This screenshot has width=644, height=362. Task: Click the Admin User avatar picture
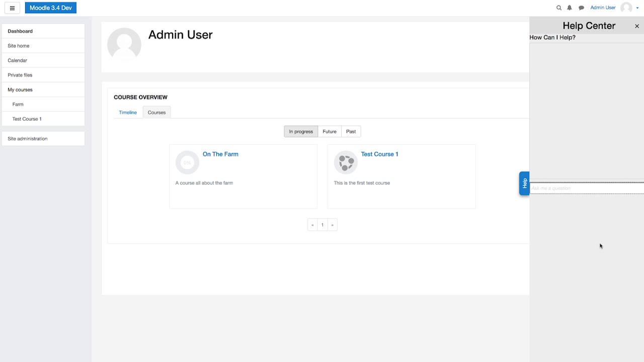pyautogui.click(x=626, y=8)
